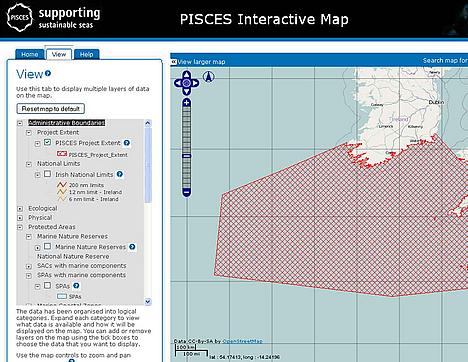The height and width of the screenshot is (362, 468).
Task: Click the PISCES_Project_Extent legend swatch
Action: click(62, 154)
